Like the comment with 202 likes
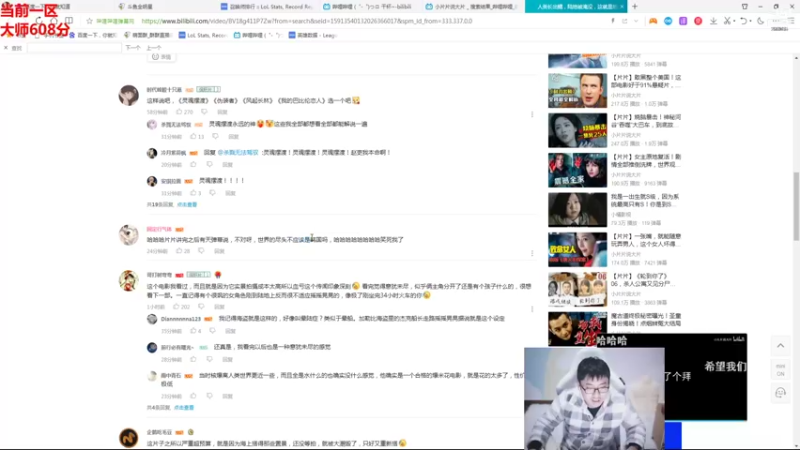 [x=176, y=306]
